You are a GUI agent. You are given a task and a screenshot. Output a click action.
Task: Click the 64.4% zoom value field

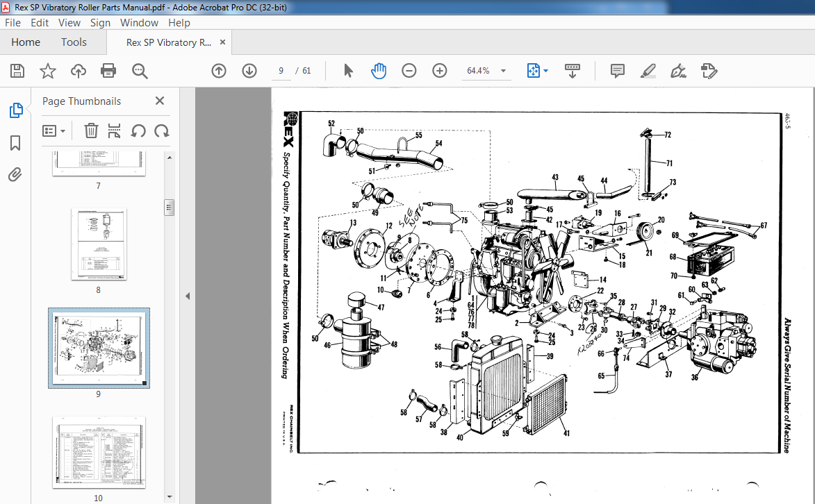478,71
